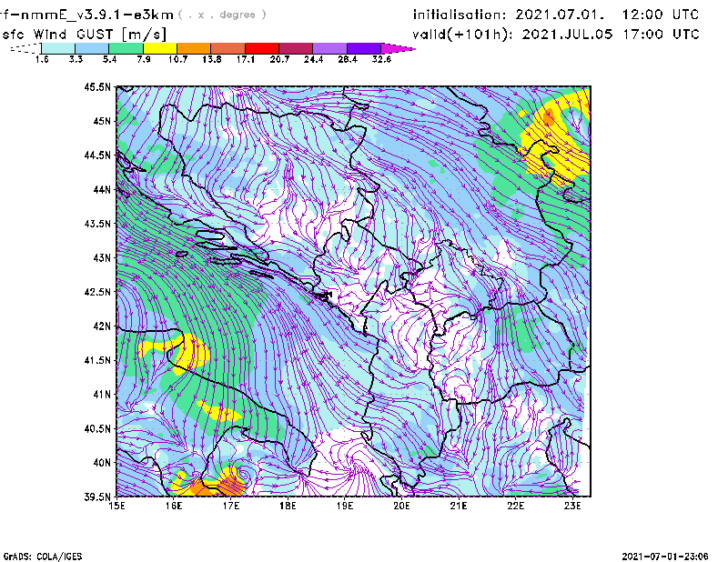This screenshot has height=562, width=728.
Task: Pick the lavender 24.4–28.4 legend swatch
Action: (x=330, y=48)
